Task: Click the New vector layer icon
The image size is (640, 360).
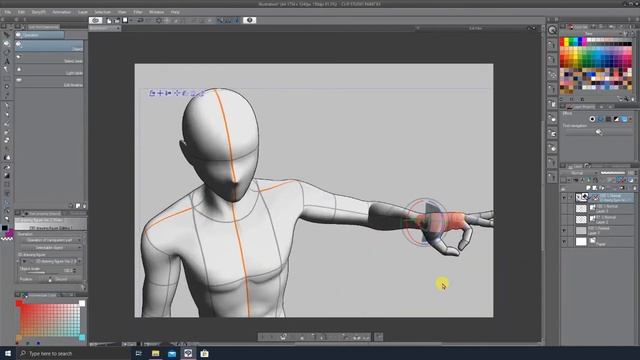Action: point(595,188)
